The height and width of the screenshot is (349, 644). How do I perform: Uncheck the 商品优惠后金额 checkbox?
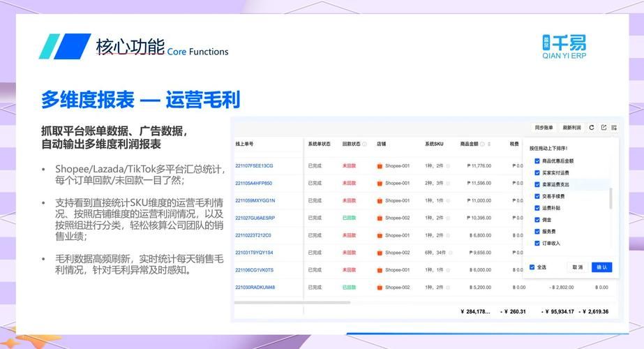536,161
